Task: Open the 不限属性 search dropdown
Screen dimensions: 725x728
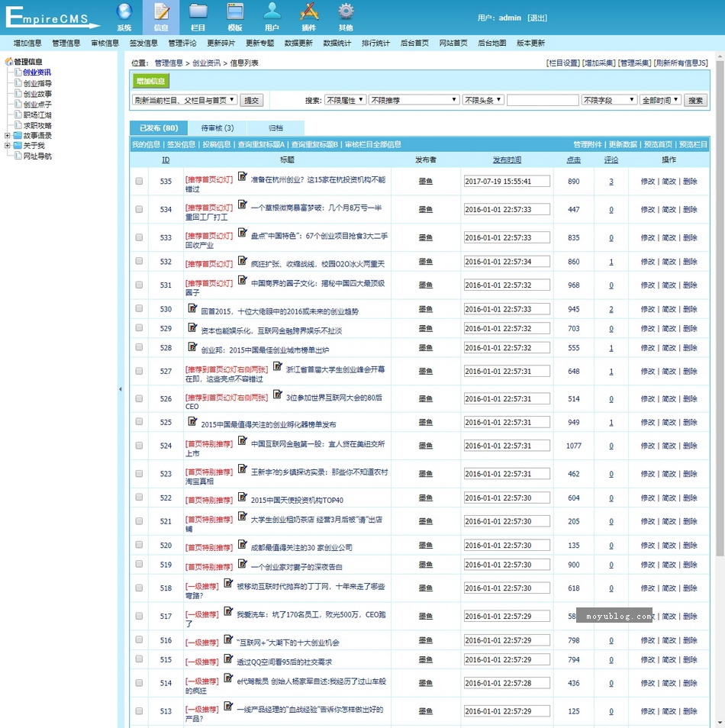Action: [345, 100]
